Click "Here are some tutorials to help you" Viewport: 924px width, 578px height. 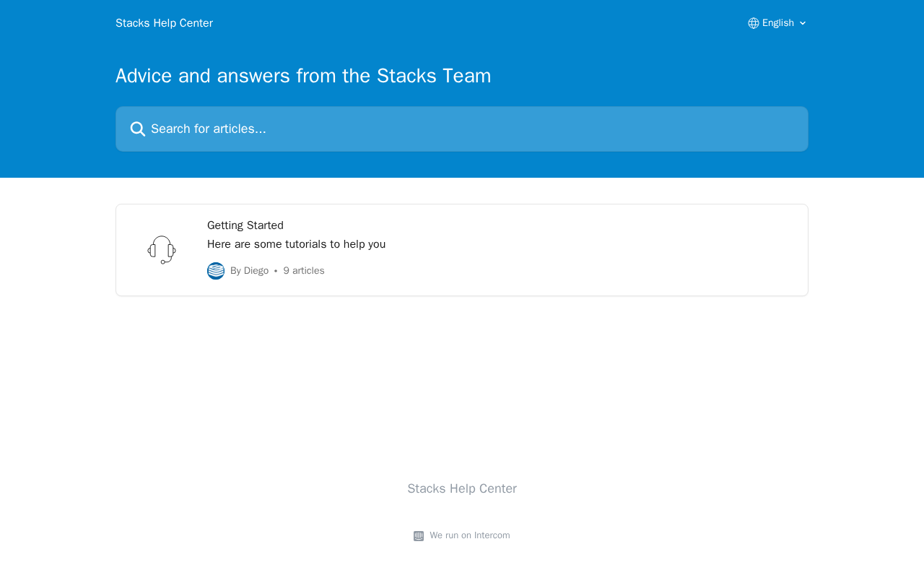[296, 244]
